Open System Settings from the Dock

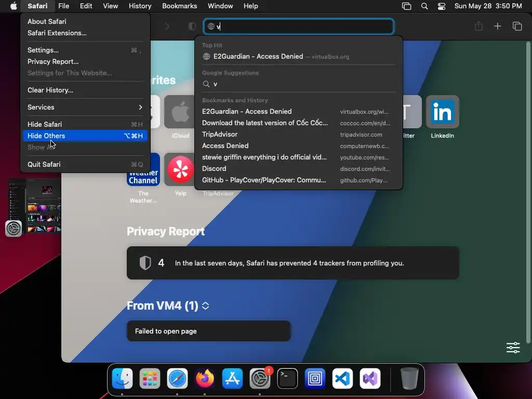[260, 378]
